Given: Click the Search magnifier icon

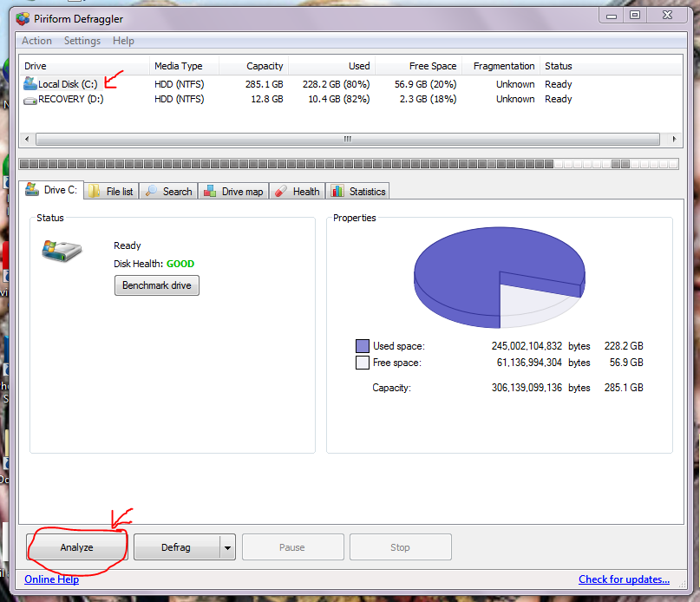Looking at the screenshot, I should [151, 191].
